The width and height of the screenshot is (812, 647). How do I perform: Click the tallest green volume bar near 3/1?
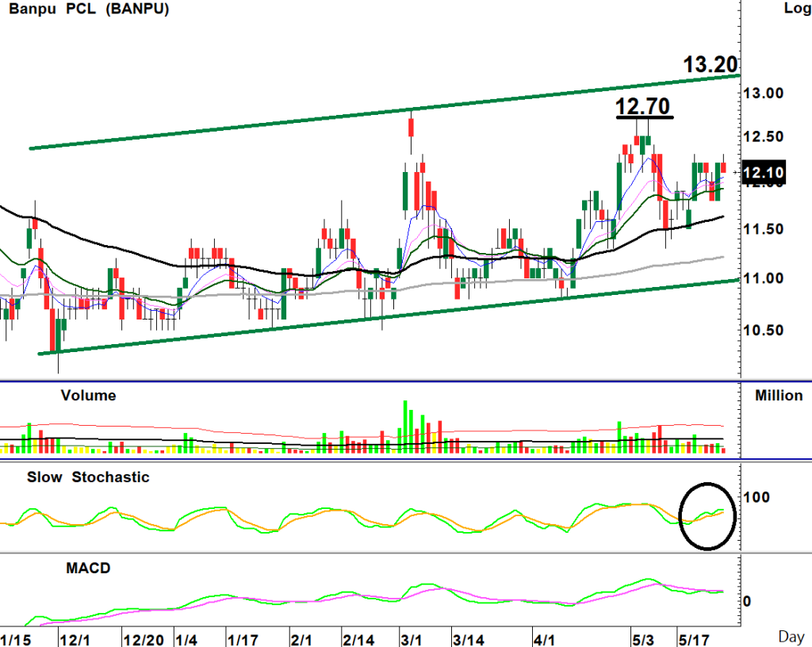pyautogui.click(x=405, y=427)
